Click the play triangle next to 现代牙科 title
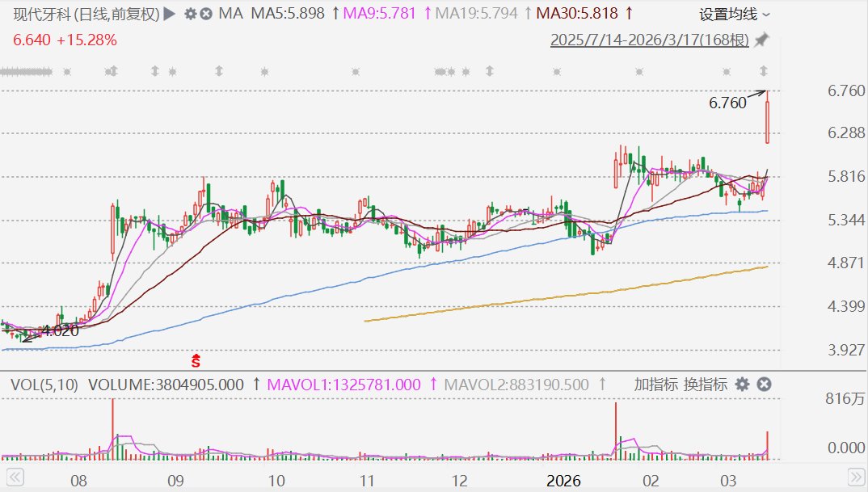 point(168,14)
